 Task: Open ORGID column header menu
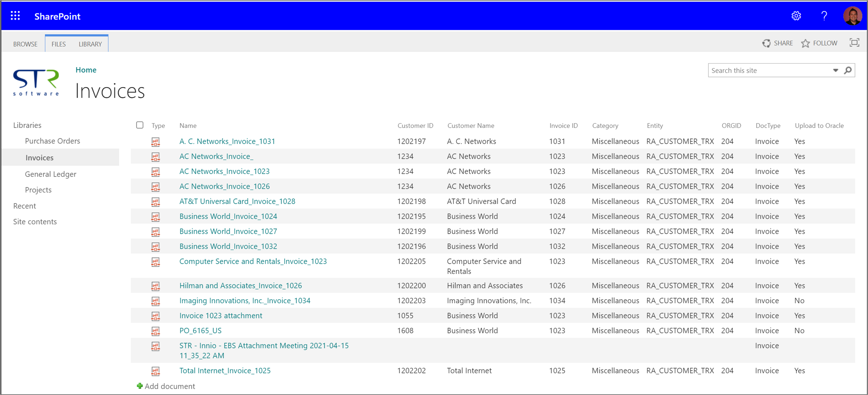[731, 125]
